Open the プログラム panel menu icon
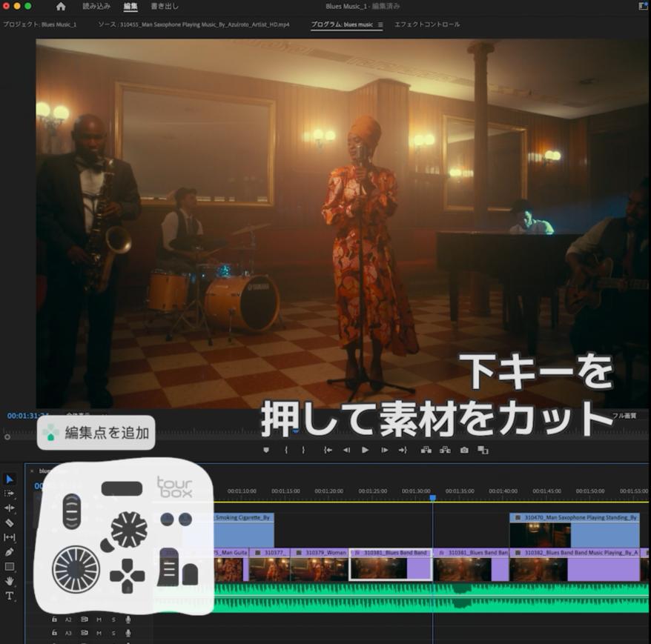 (x=380, y=24)
